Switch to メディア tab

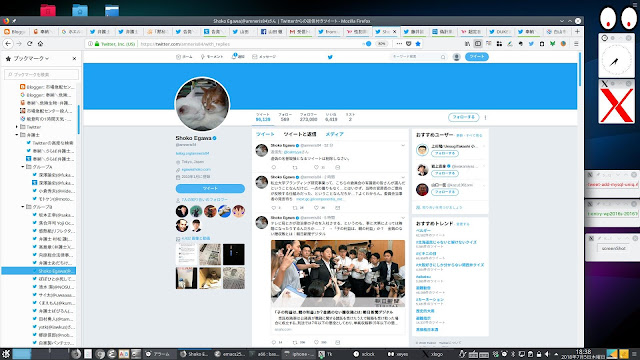[334, 134]
